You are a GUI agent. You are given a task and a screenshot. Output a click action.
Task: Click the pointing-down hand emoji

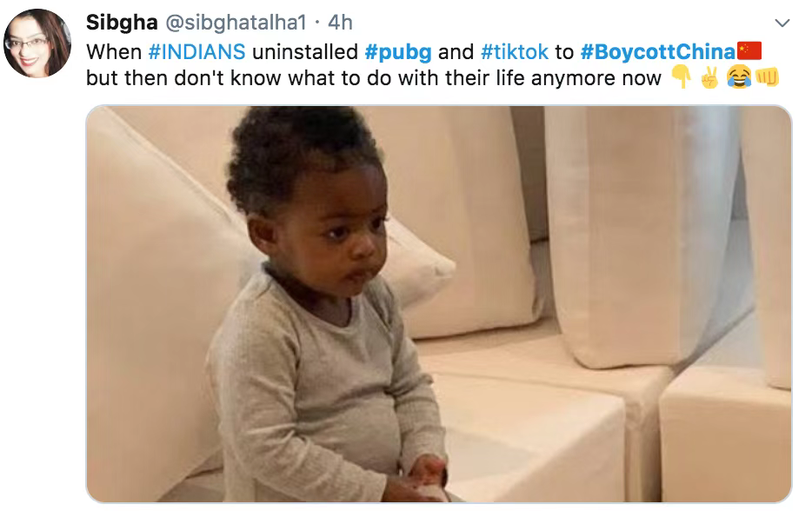(x=682, y=77)
